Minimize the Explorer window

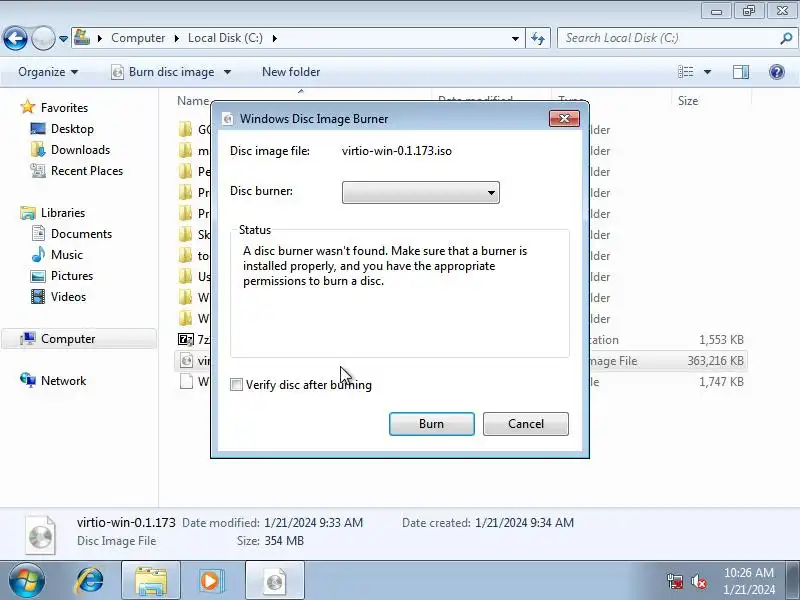717,10
